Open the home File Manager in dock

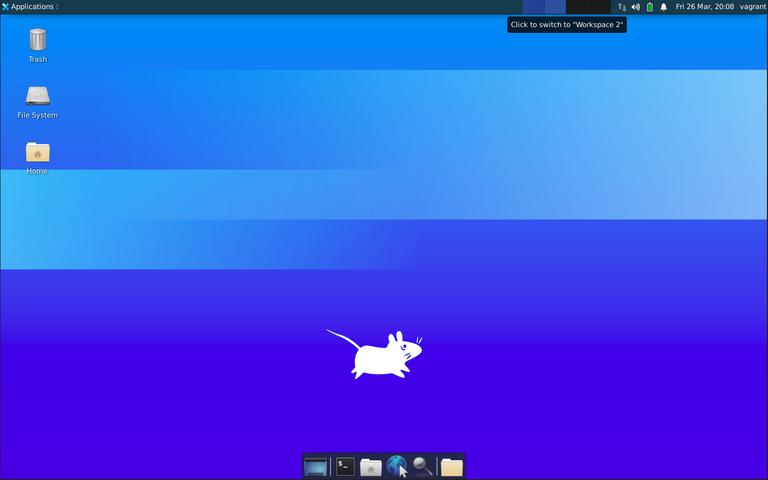[x=371, y=467]
